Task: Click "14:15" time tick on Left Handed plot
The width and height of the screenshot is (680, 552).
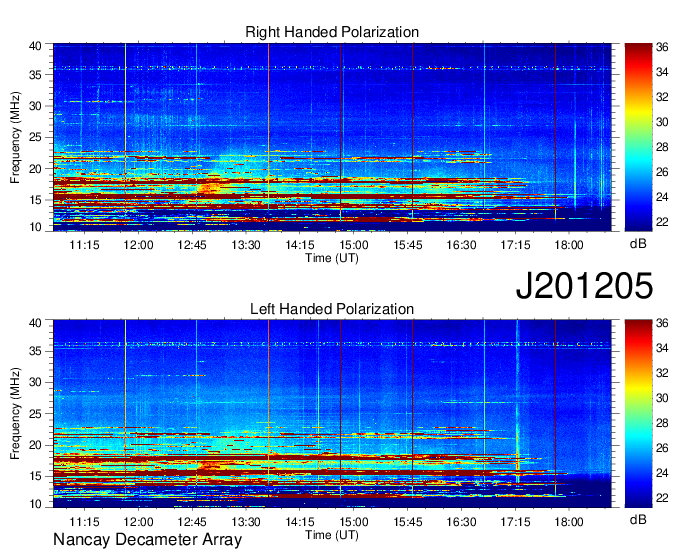Action: point(300,522)
